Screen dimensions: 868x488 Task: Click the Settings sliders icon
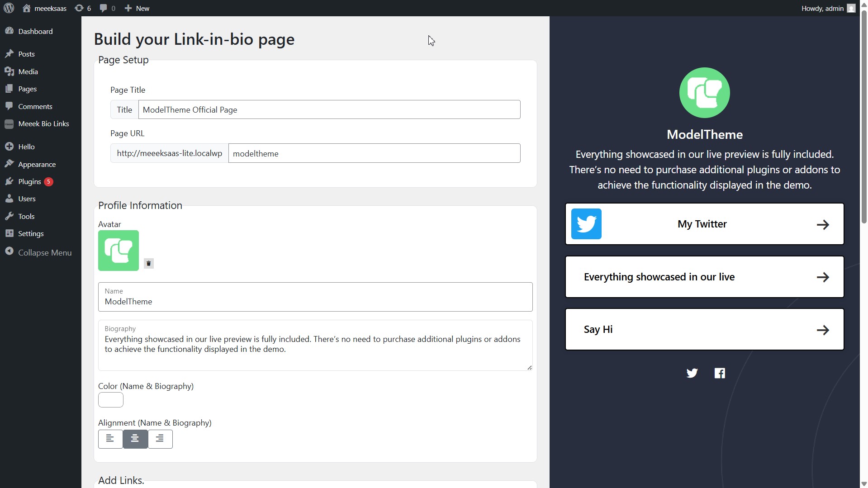[x=9, y=233]
